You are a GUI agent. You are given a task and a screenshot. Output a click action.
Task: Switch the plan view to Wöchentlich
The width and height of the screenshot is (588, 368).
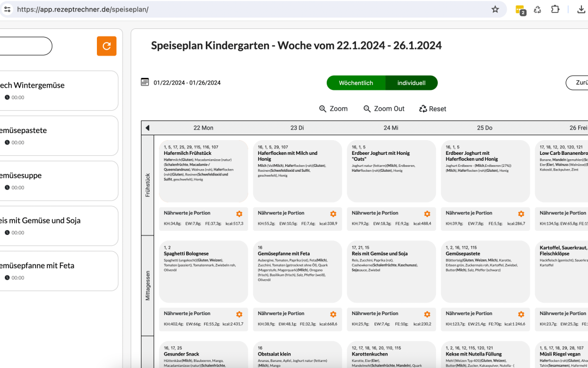point(356,83)
